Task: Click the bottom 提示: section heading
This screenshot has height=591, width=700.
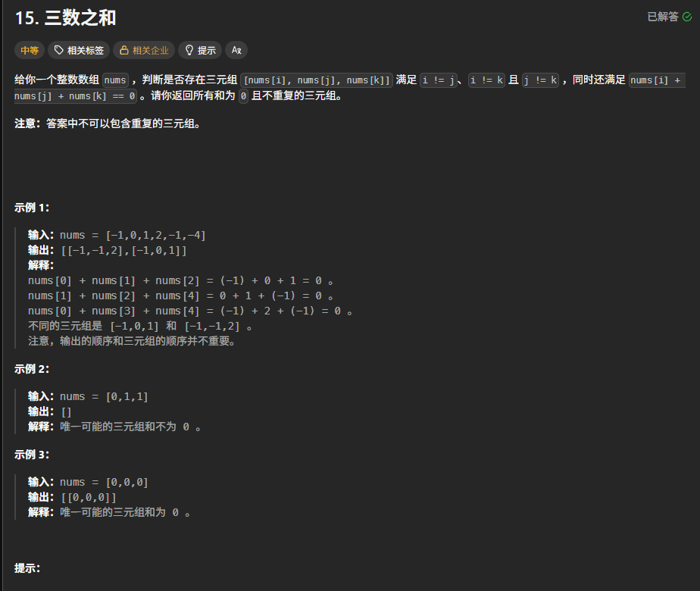Action: pos(27,568)
